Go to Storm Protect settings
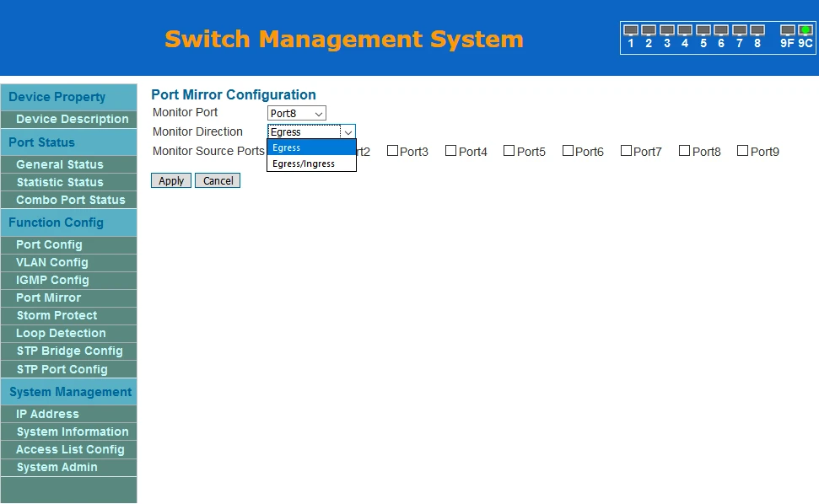This screenshot has height=504, width=819. point(57,315)
